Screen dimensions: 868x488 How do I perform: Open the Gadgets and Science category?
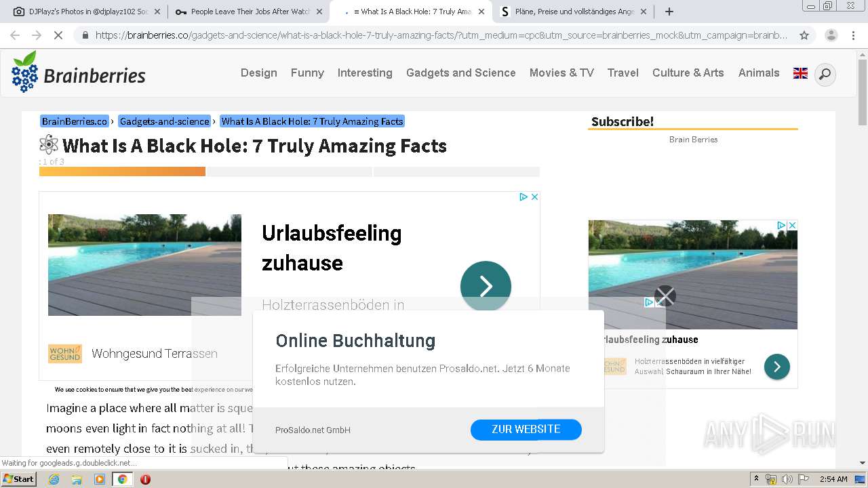(461, 73)
